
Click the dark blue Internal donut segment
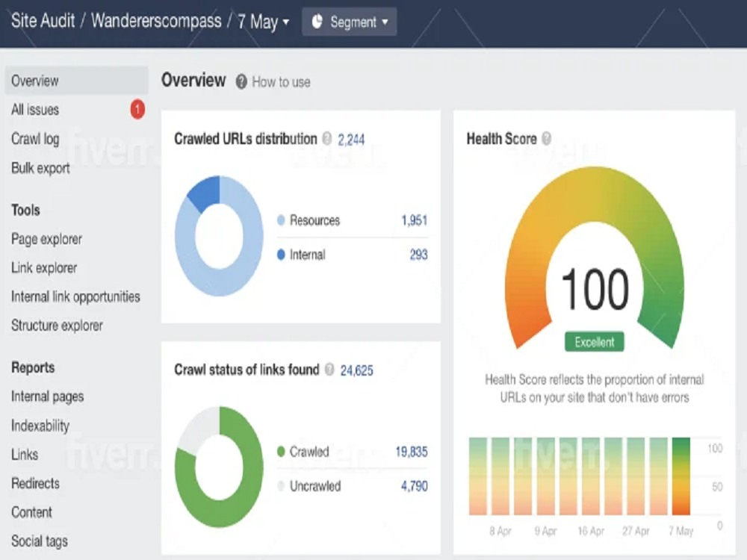tap(206, 193)
